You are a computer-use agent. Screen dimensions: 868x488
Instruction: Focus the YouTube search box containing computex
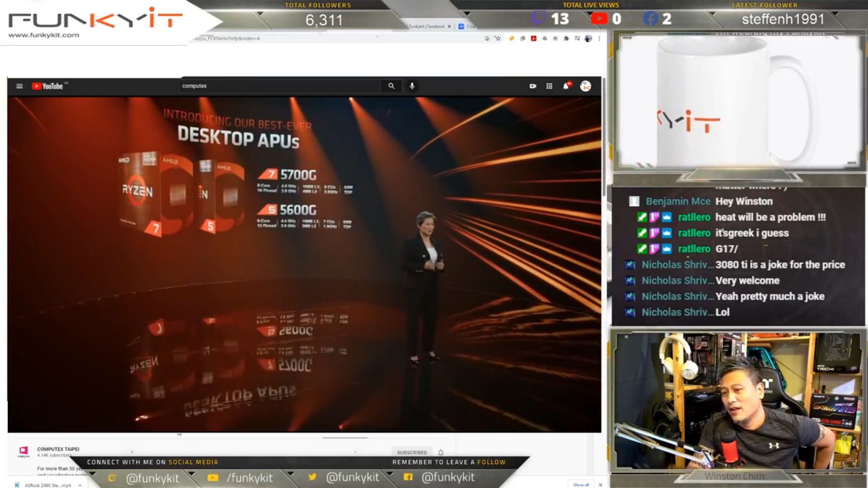[280, 86]
